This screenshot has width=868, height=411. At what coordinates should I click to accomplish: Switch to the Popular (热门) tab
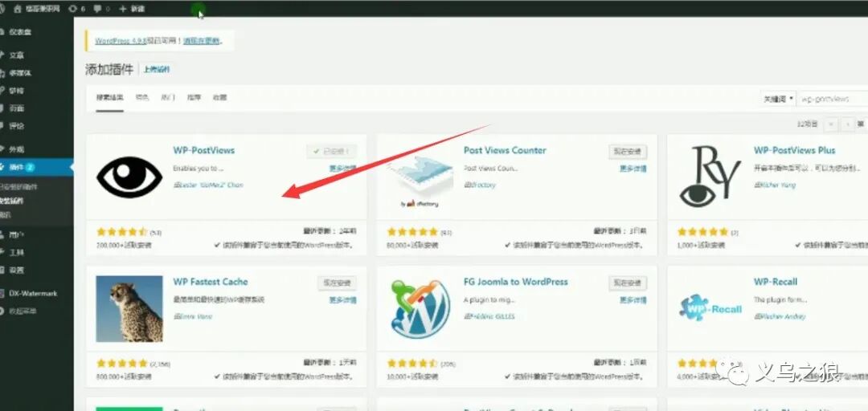168,98
